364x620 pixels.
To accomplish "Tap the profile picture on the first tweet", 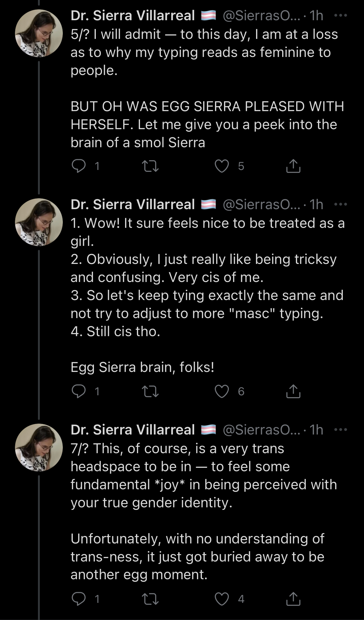I will pyautogui.click(x=39, y=33).
